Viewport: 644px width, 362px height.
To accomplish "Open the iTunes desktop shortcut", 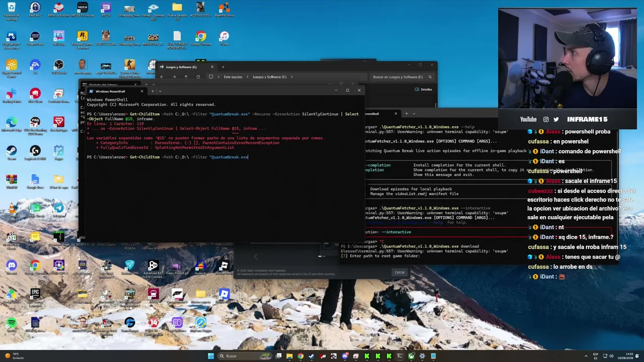I will (224, 39).
